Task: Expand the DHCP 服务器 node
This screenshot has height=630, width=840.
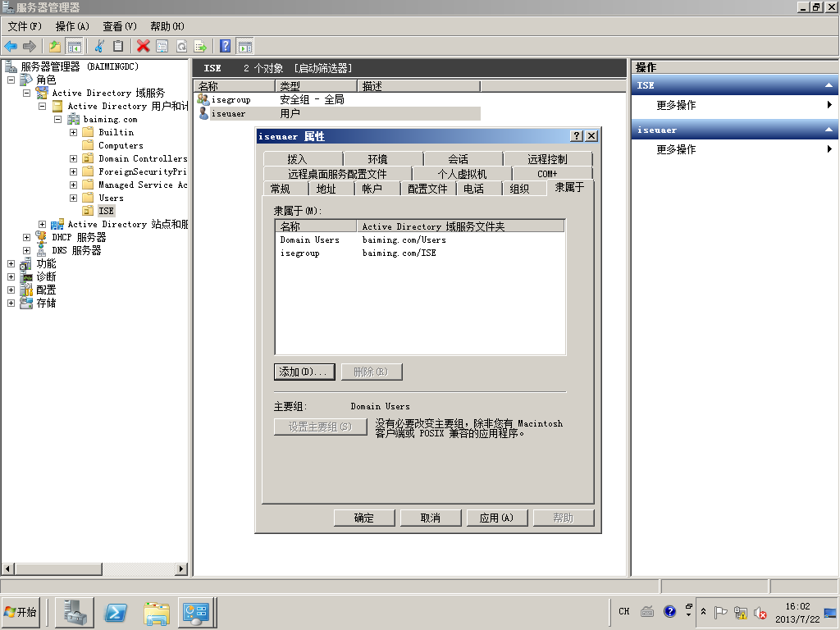Action: pyautogui.click(x=26, y=237)
